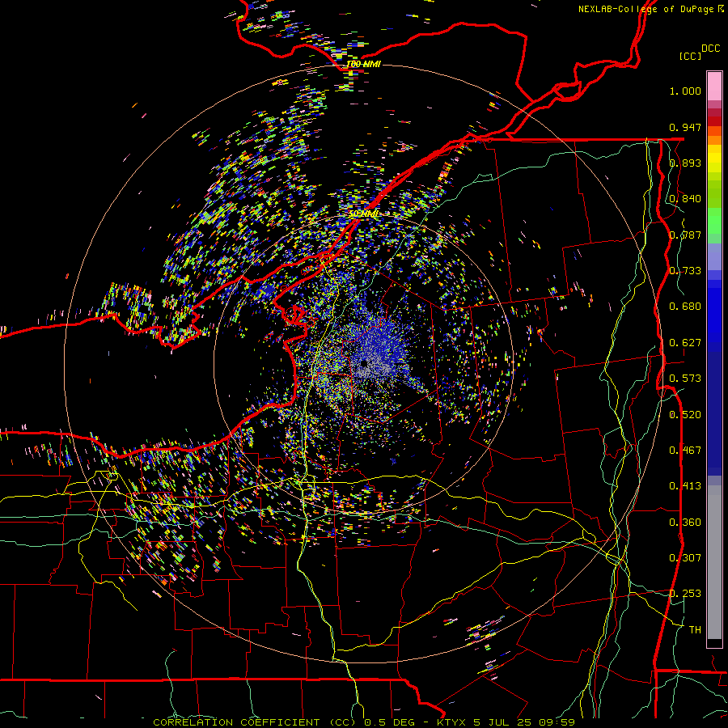Screen dimensions: 728x728
Task: Select the 0.947 color scale label
Action: (x=685, y=127)
